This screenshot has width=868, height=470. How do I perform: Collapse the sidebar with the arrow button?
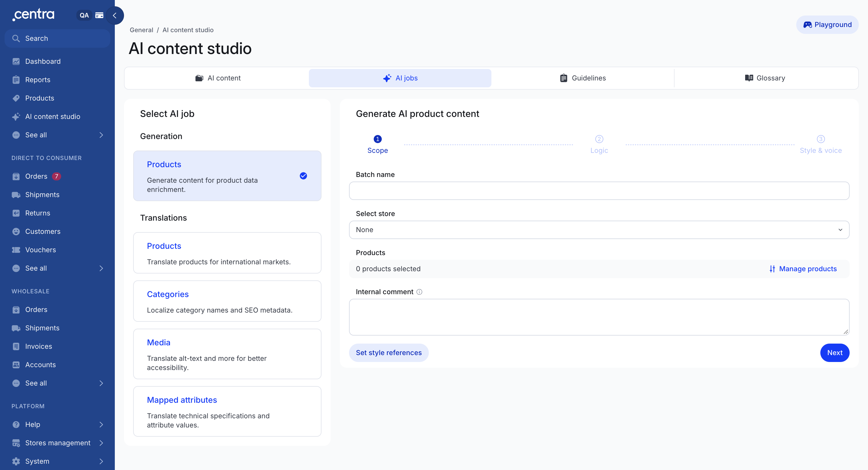pos(115,16)
